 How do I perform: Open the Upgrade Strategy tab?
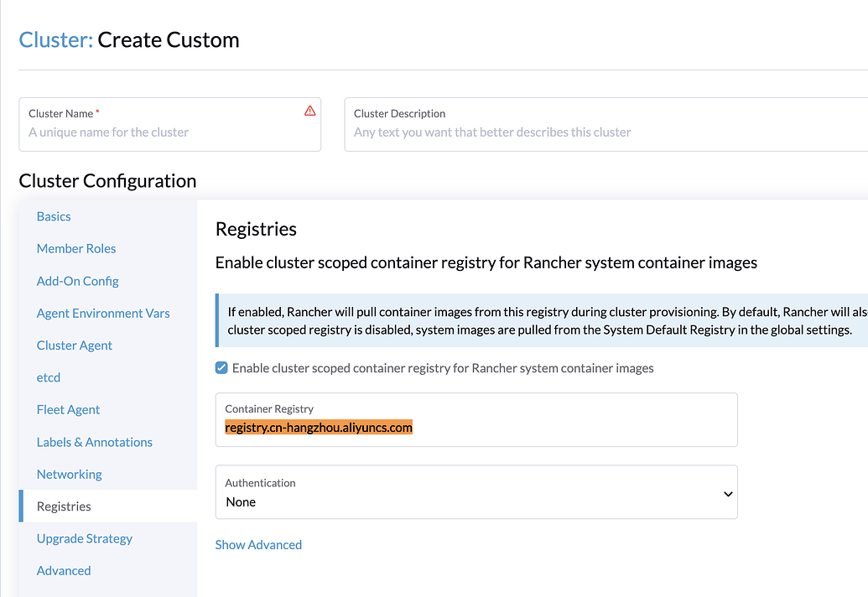click(85, 539)
